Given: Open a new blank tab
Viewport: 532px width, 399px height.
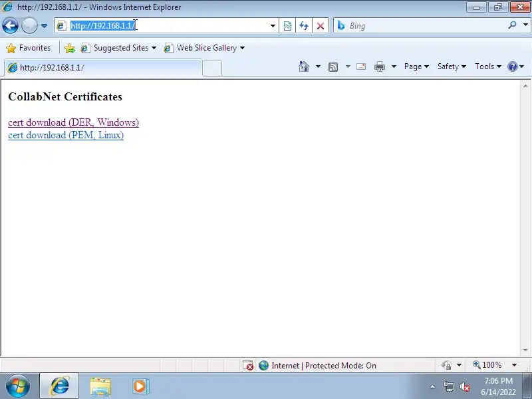Looking at the screenshot, I should 212,68.
